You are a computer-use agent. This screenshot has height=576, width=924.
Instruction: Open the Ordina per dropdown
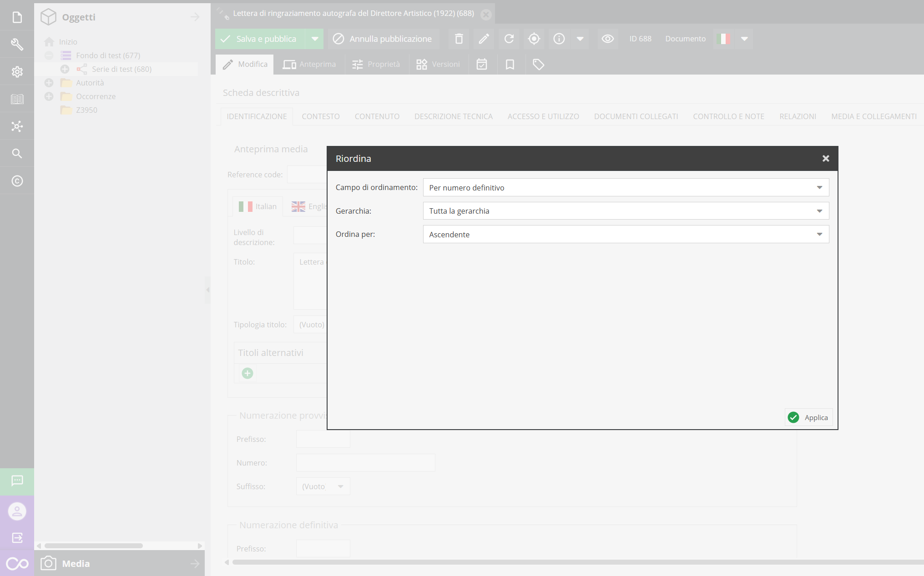[x=626, y=235]
